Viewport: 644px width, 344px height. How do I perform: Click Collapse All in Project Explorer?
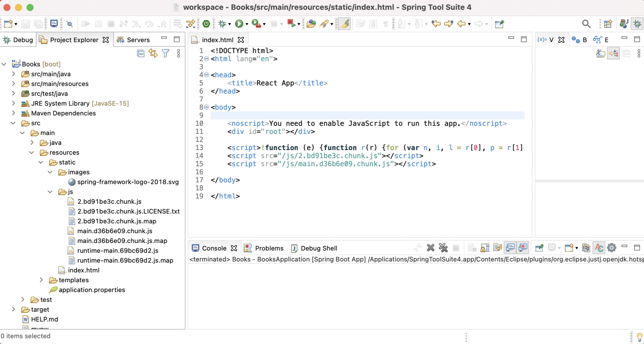coord(141,53)
